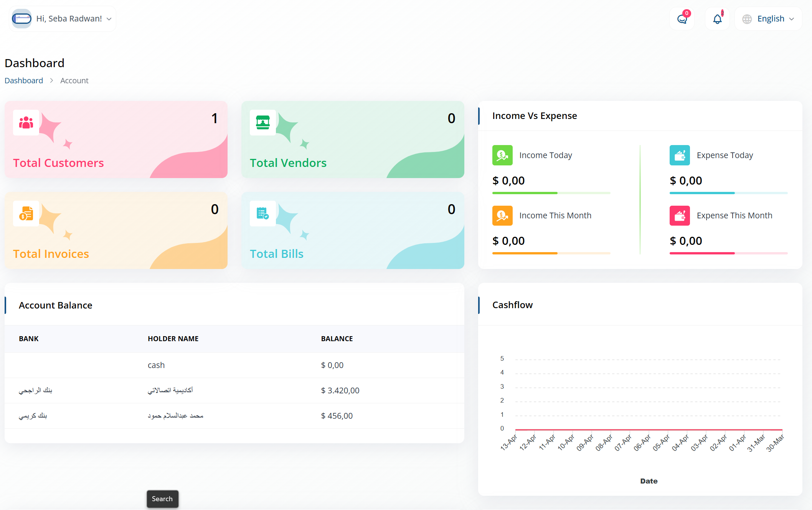812x510 pixels.
Task: Click the Total Invoices document icon
Action: 26,214
